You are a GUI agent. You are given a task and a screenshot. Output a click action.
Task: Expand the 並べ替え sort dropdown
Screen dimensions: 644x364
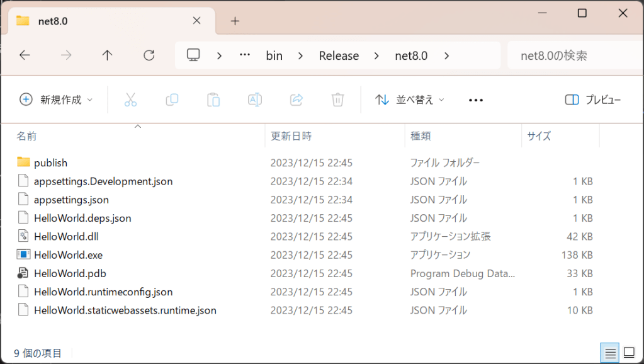[410, 100]
